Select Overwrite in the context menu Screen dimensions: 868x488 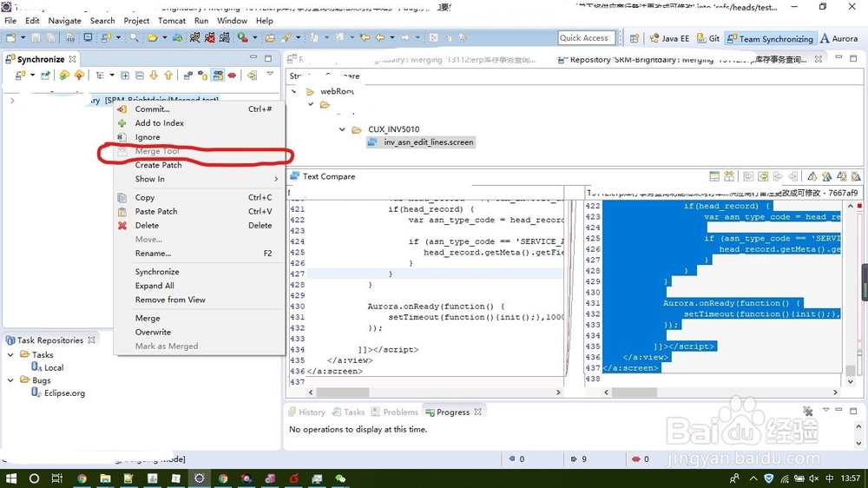tap(200, 332)
